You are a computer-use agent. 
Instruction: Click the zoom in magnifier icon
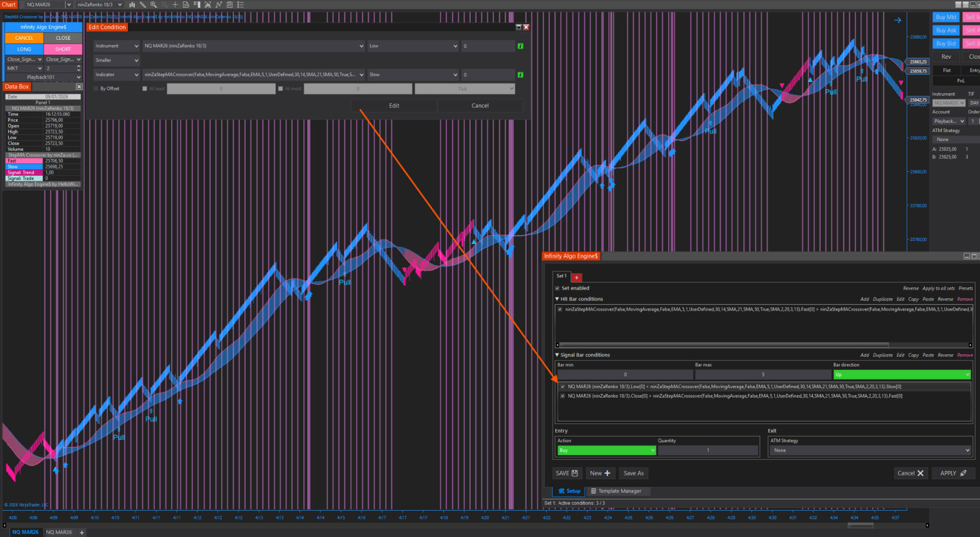point(154,5)
